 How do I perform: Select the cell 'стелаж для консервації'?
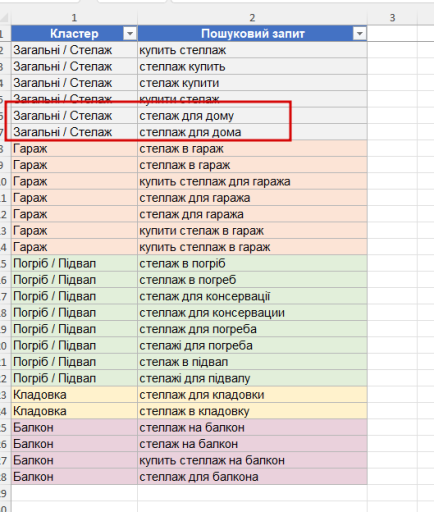tap(252, 296)
